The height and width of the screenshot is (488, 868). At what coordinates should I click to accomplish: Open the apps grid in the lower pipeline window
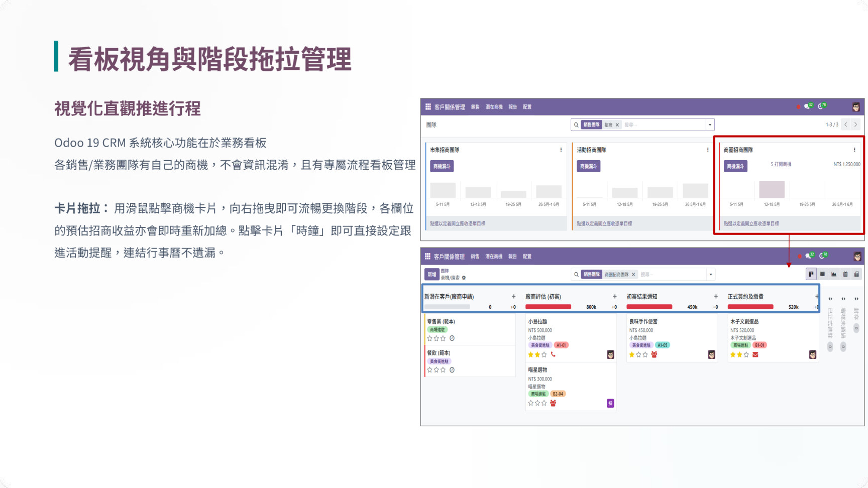[428, 256]
